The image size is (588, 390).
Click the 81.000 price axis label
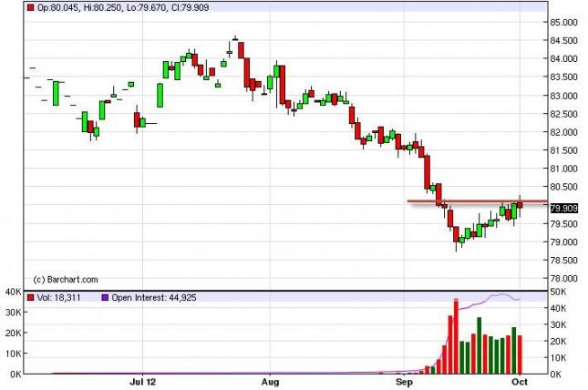click(x=563, y=169)
